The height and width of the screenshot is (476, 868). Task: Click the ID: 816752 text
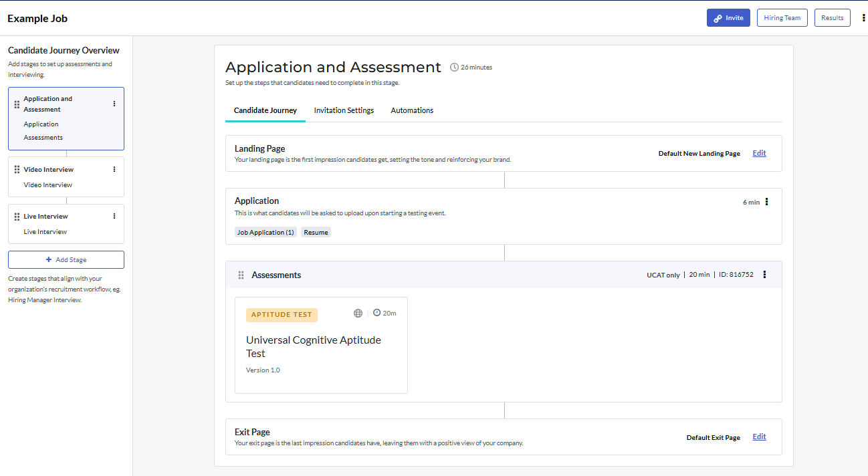point(736,275)
